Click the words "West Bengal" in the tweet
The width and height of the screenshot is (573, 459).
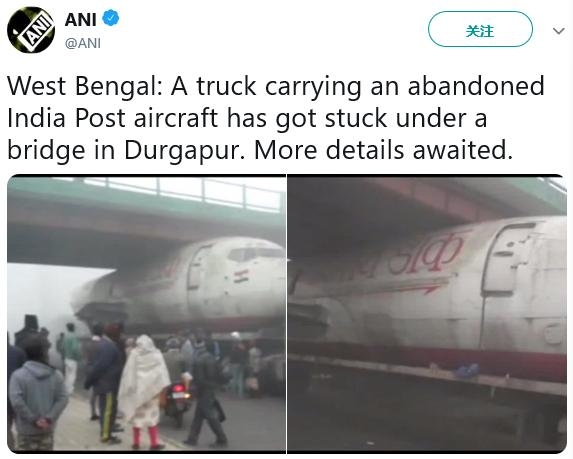84,86
